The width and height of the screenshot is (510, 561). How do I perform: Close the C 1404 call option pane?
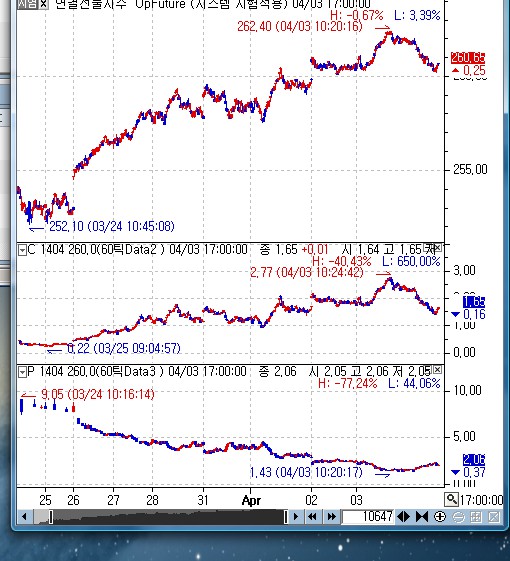pos(437,247)
